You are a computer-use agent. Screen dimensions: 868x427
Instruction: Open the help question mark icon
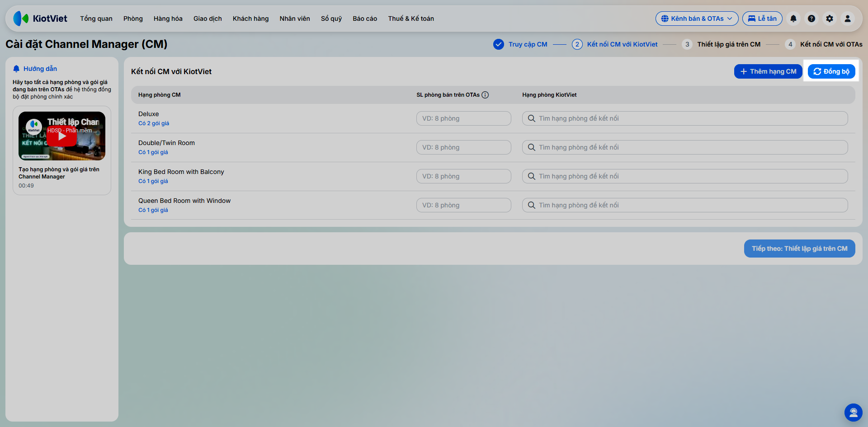pos(811,19)
